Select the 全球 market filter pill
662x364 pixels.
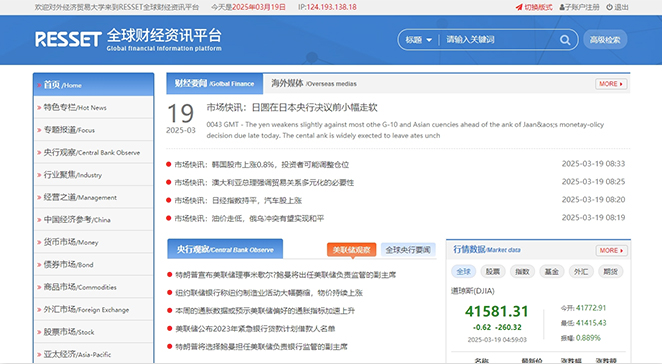(463, 272)
